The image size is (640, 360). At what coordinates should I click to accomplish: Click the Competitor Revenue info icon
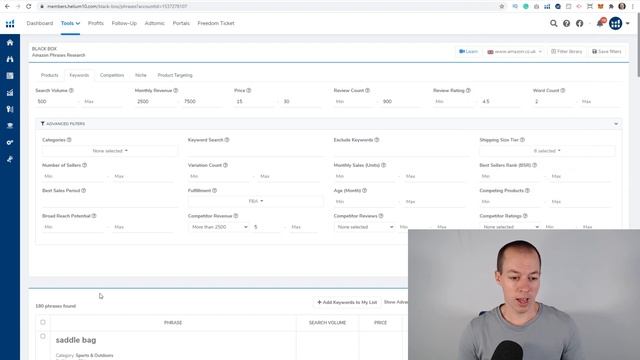pos(236,216)
